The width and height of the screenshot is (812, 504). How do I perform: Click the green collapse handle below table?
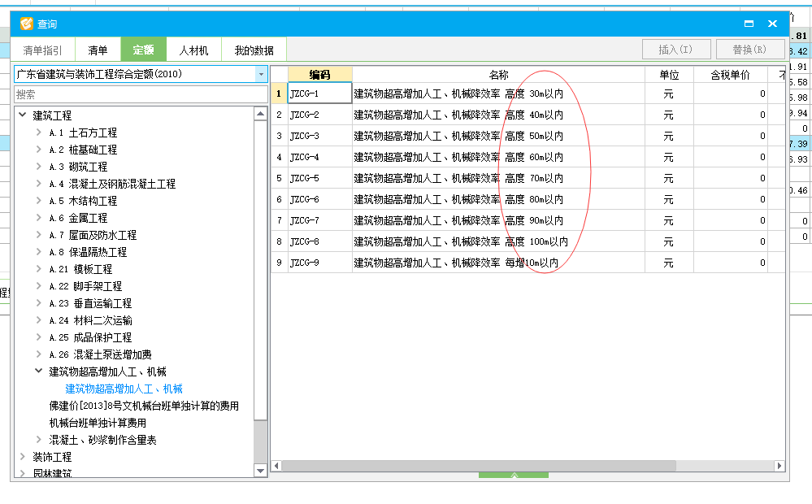point(514,475)
